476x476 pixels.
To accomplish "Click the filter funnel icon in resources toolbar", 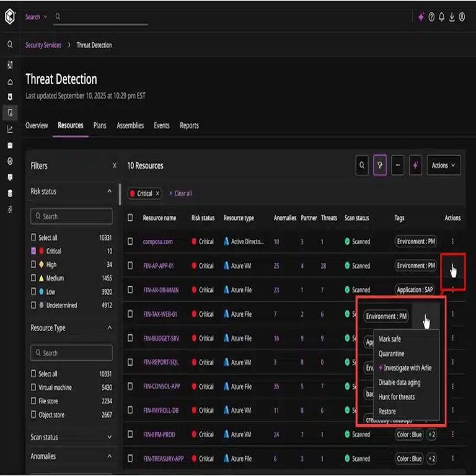I will 380,165.
